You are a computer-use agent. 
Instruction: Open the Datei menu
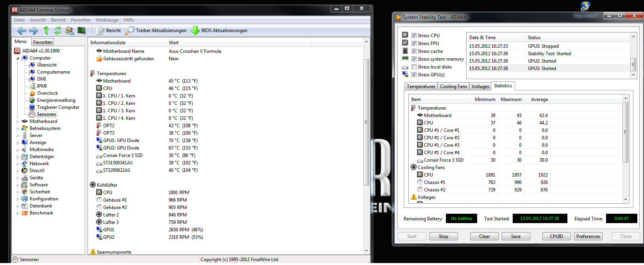pyautogui.click(x=19, y=20)
